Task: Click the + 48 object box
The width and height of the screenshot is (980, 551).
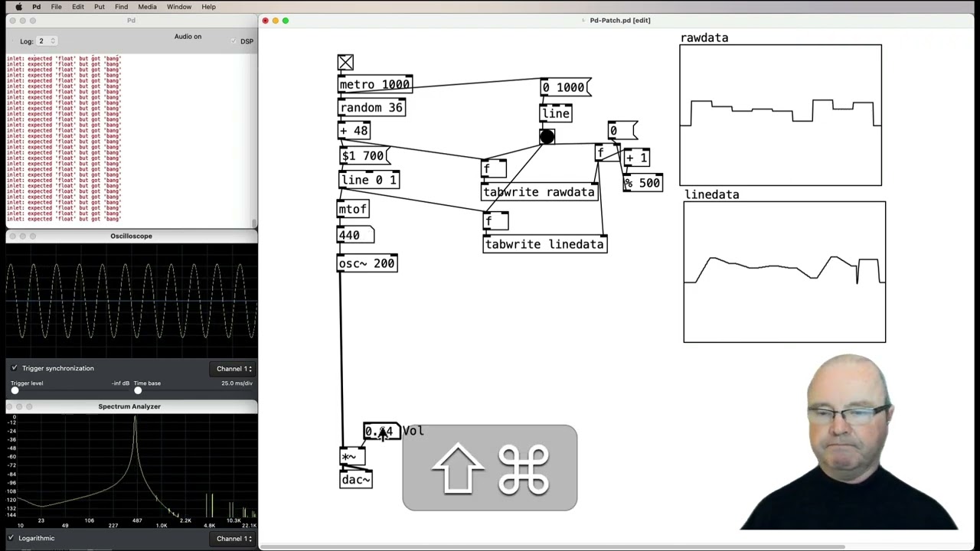Action: pos(354,131)
